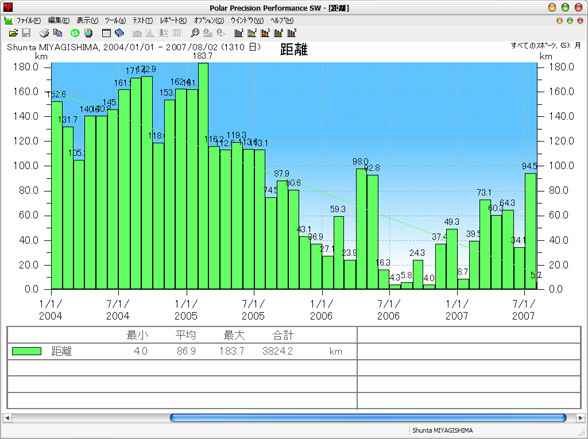Click the blue diary book icon
Screen dimensions: 588x439
click(x=119, y=33)
